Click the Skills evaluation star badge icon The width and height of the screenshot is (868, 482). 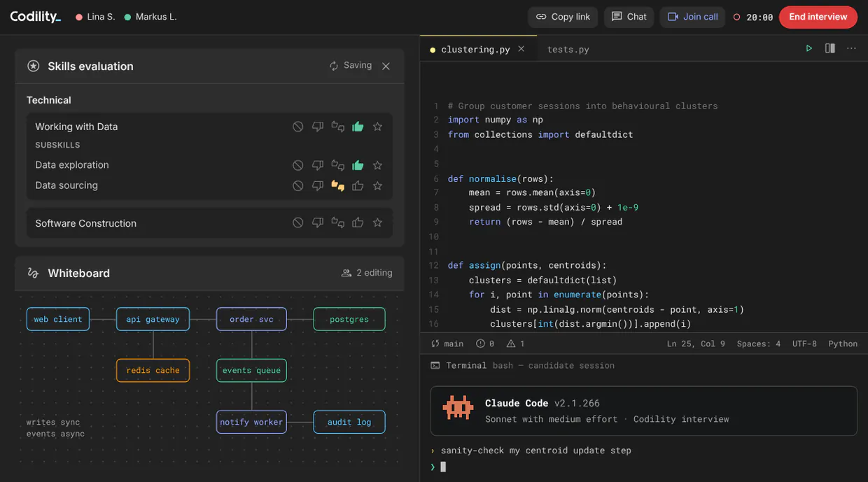coord(33,66)
